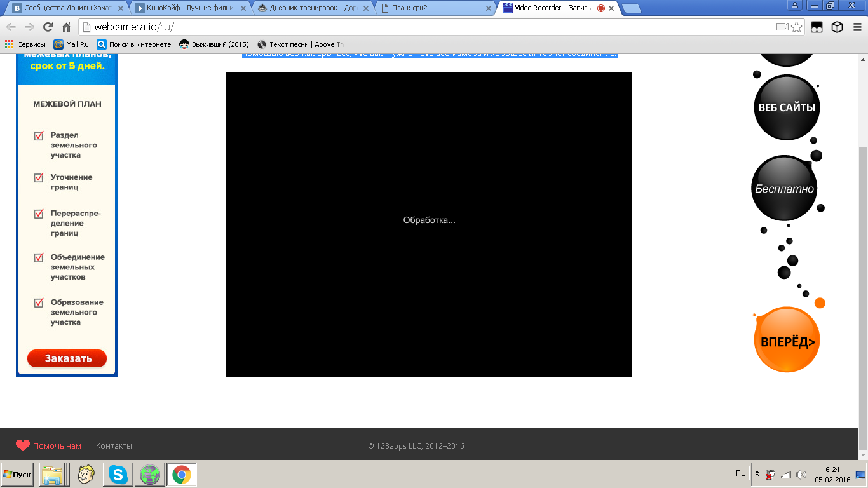
Task: Click the browser forward arrow
Action: click(x=29, y=27)
